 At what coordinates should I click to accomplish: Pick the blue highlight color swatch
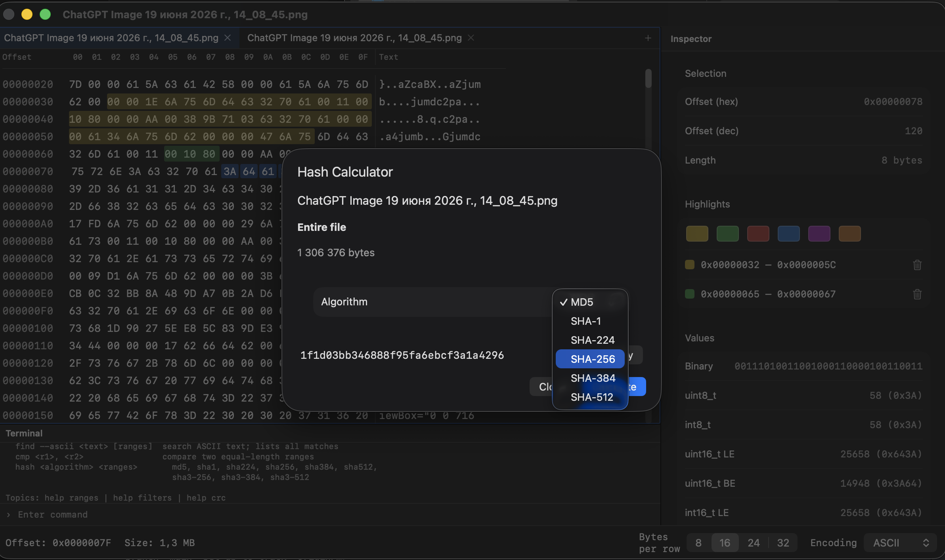[789, 234]
